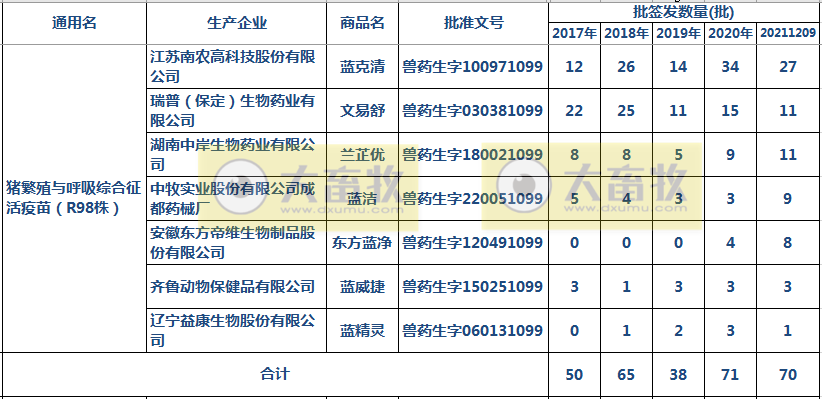Select the 批签发数量(批) header cell
Image resolution: width=822 pixels, height=399 pixels.
pos(683,12)
